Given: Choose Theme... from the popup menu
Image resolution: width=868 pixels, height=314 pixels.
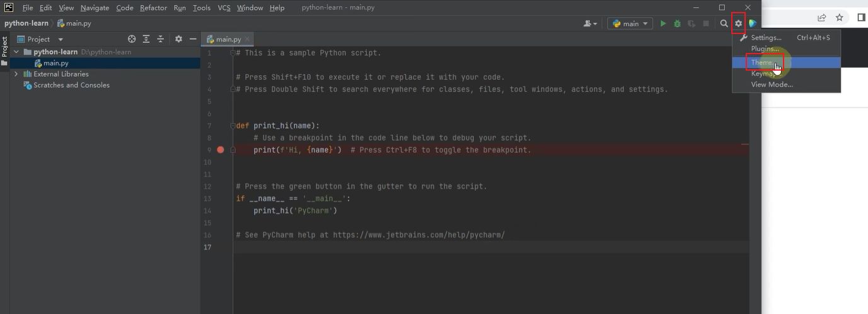Looking at the screenshot, I should click(x=763, y=62).
